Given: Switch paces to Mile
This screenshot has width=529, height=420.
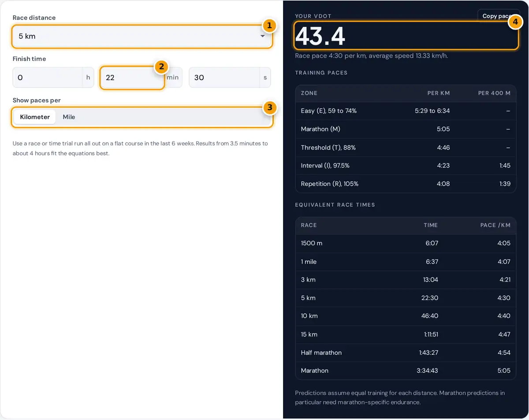Looking at the screenshot, I should click(x=69, y=117).
